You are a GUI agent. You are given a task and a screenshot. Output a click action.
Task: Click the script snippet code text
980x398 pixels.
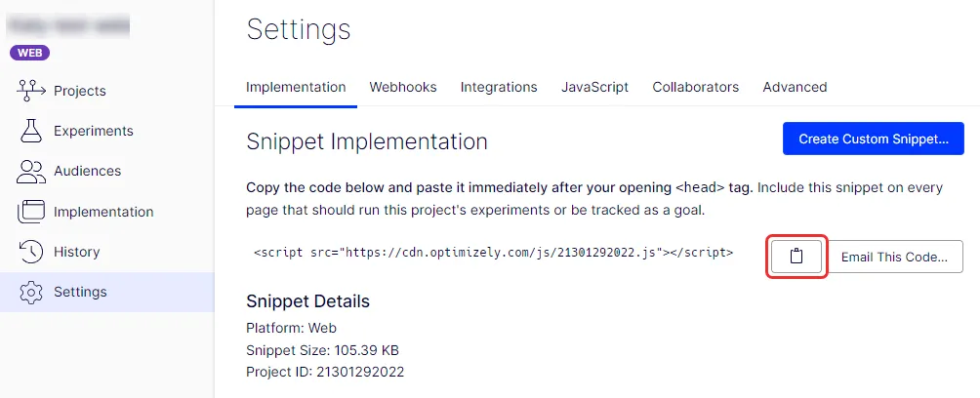(x=493, y=253)
